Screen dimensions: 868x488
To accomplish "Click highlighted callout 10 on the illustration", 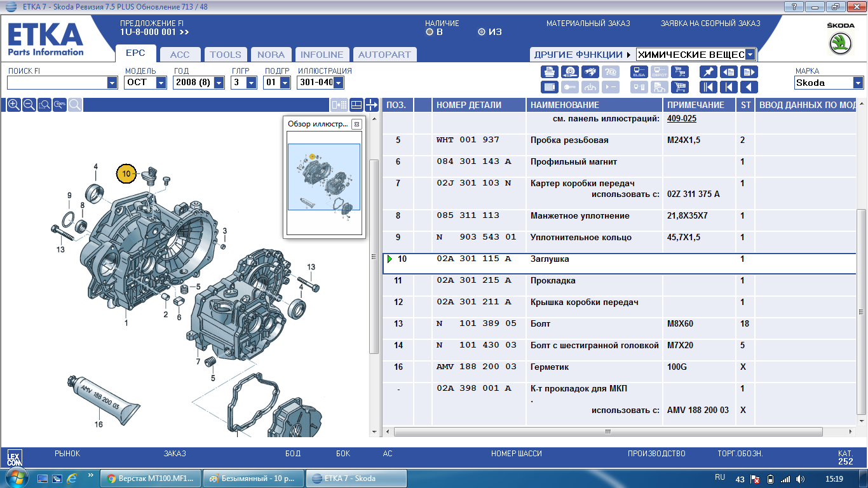I will [126, 173].
